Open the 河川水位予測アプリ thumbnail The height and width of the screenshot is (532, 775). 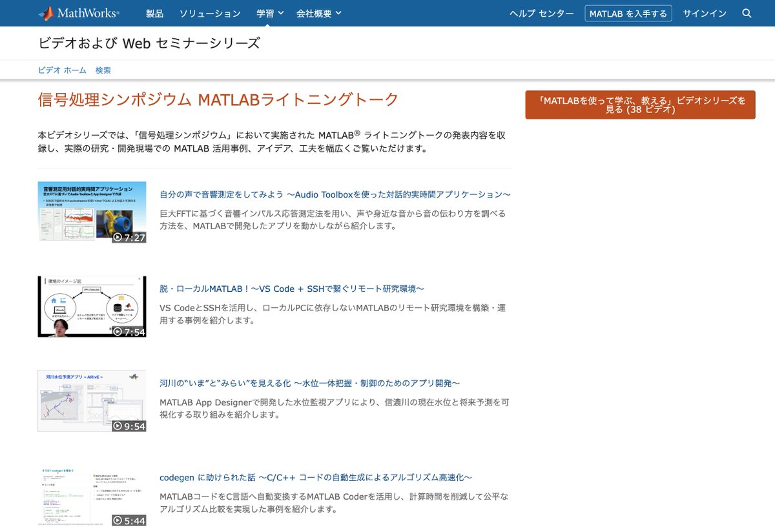tap(92, 401)
